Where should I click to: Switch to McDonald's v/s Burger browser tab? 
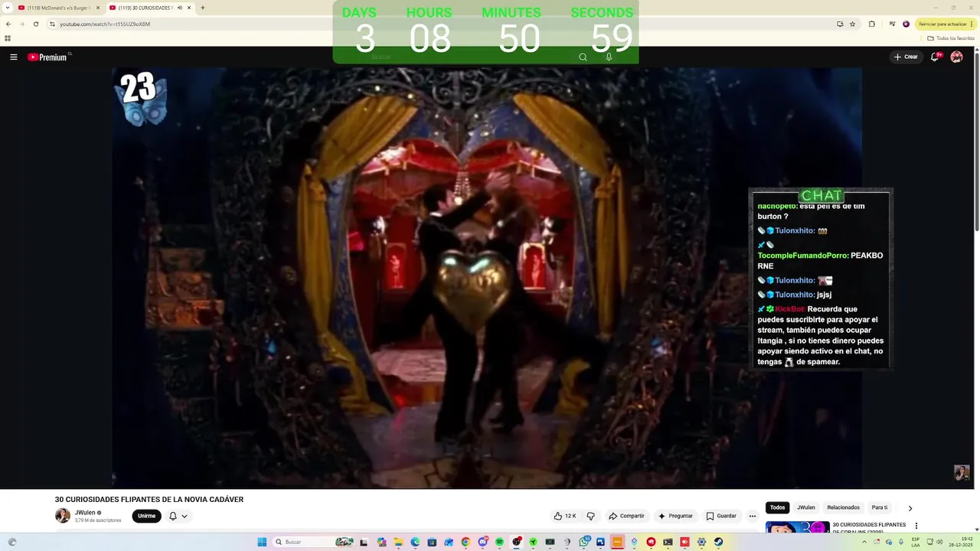58,8
